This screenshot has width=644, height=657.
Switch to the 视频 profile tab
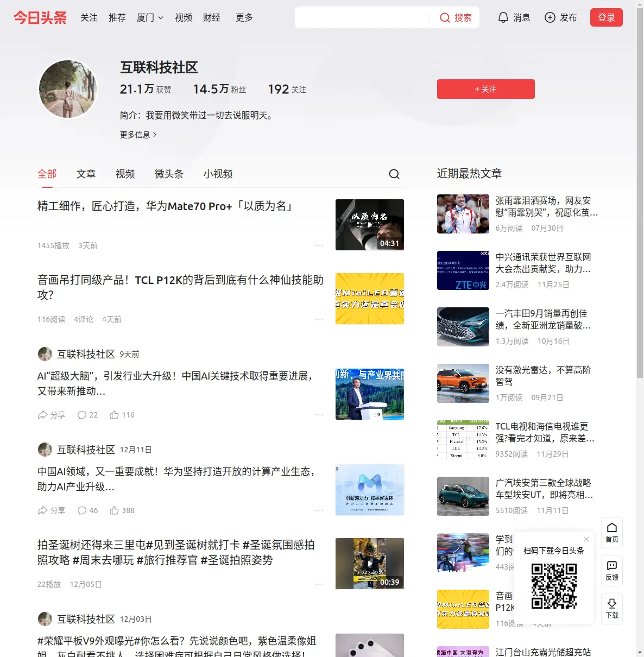tap(125, 174)
